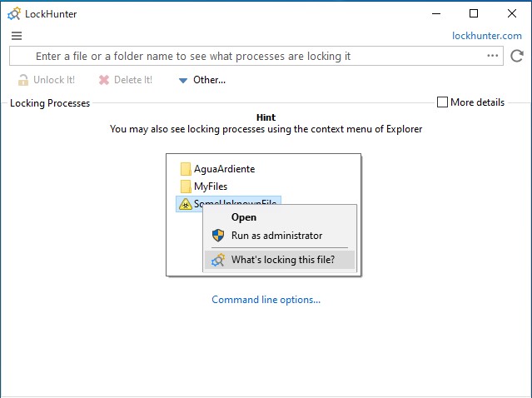Screen dimensions: 532x398
Task: Close the LockHunter window
Action: point(512,13)
